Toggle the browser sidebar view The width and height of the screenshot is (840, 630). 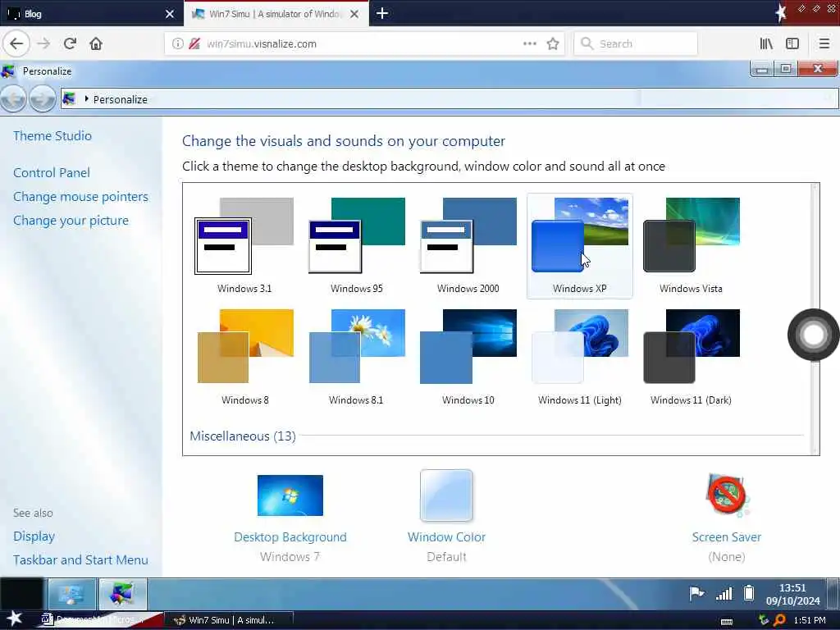[792, 43]
